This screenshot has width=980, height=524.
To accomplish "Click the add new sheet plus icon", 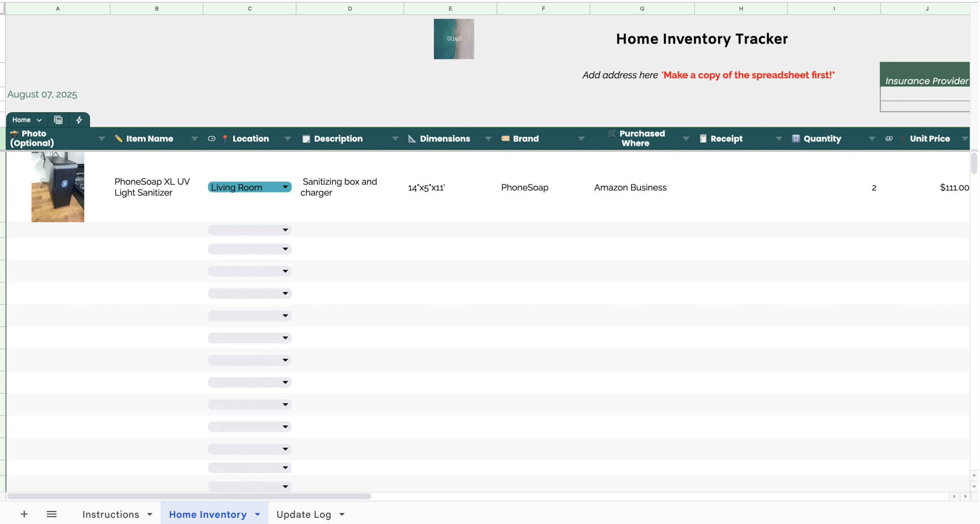I will (x=24, y=514).
